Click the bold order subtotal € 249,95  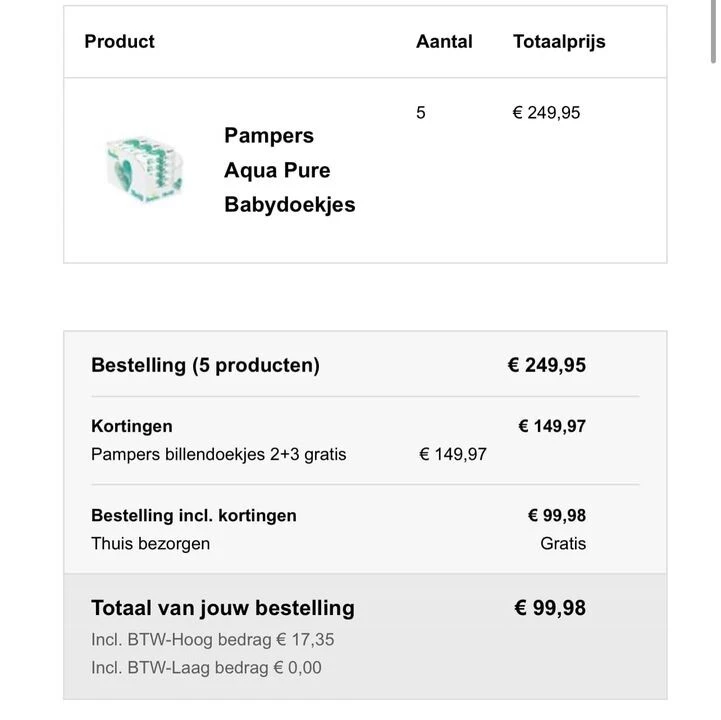547,365
